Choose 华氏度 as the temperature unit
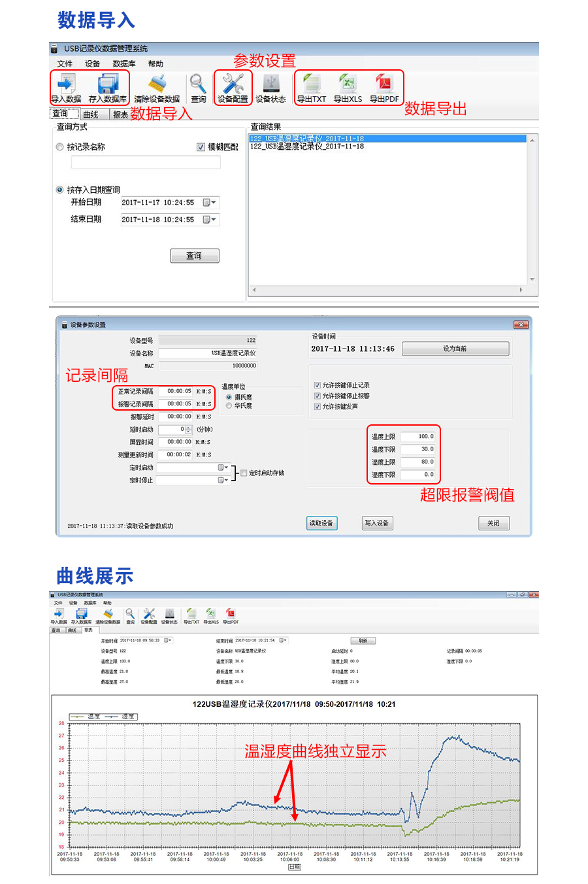 pos(229,406)
